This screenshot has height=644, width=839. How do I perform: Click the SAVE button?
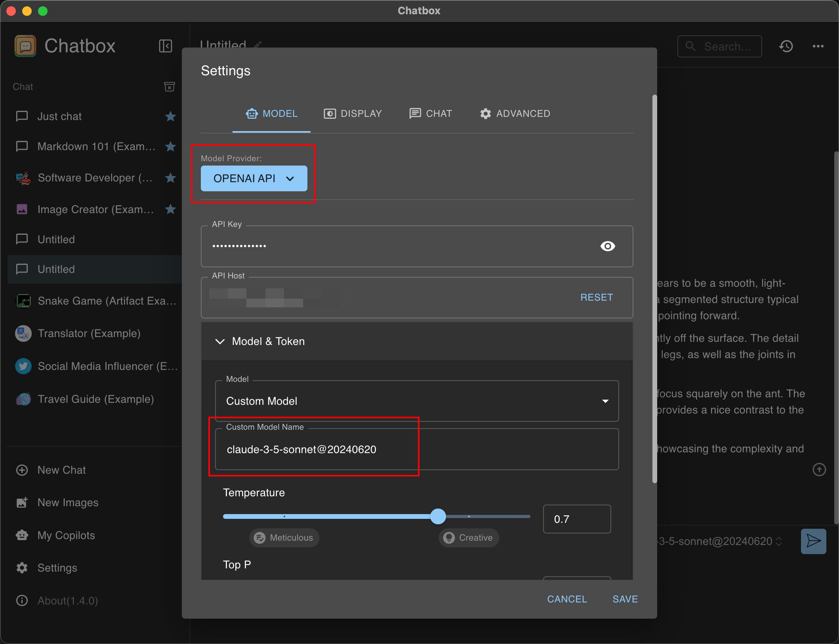point(625,599)
